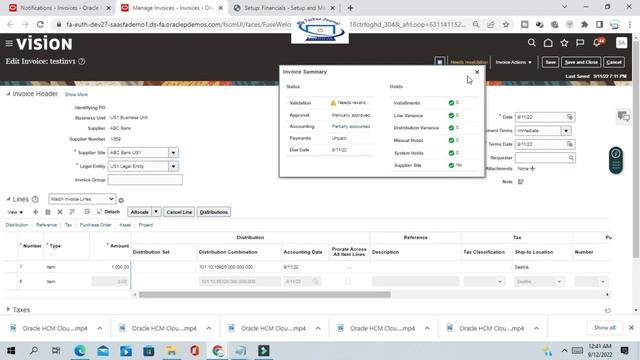This screenshot has height=360, width=640.
Task: Close the Invoice Summary popup
Action: 477,72
